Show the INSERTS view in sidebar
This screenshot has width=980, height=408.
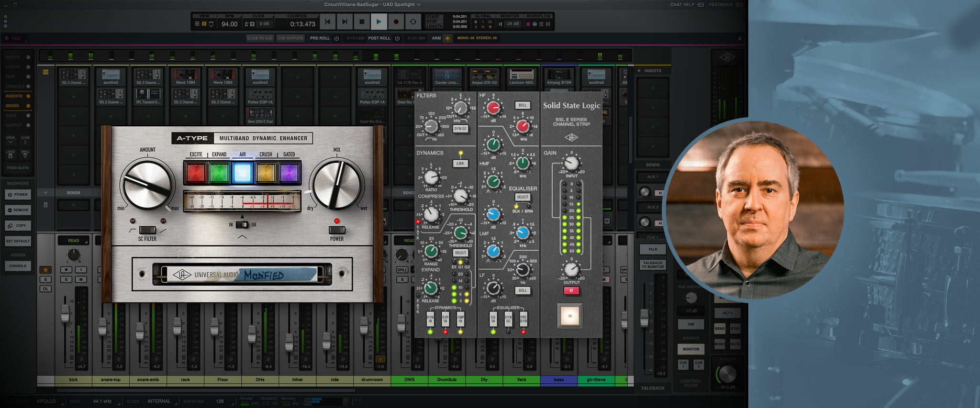click(x=14, y=96)
